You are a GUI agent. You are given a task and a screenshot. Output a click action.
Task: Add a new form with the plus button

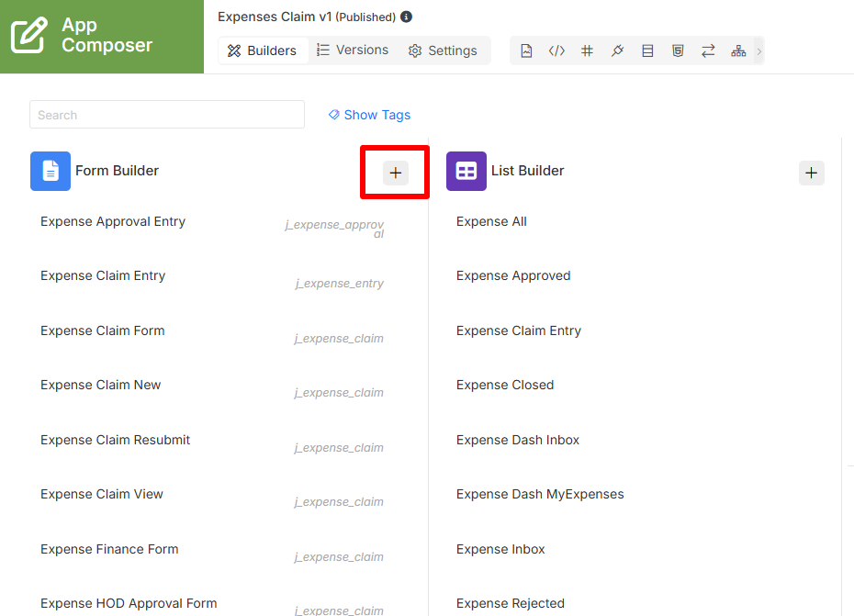[x=396, y=173]
